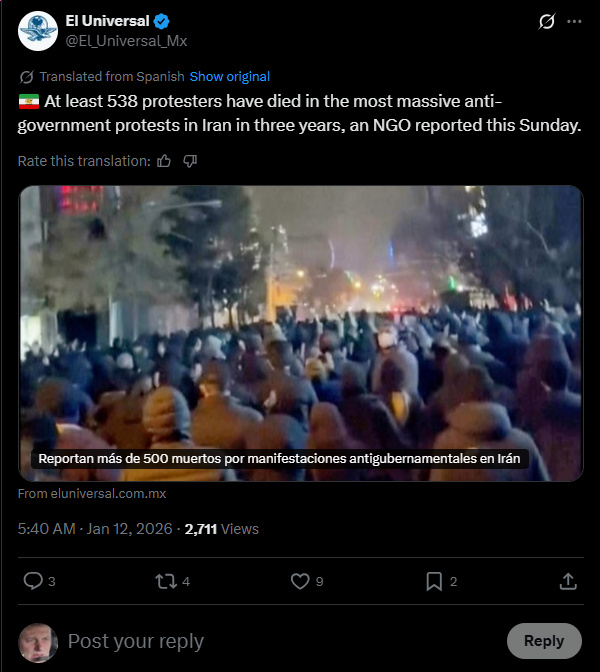This screenshot has height=672, width=600.
Task: Click the thumbs-down translation rating icon
Action: tap(190, 161)
